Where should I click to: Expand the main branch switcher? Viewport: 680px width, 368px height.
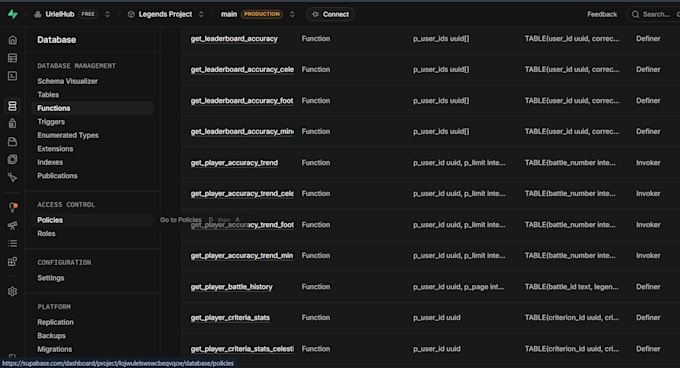coord(292,14)
